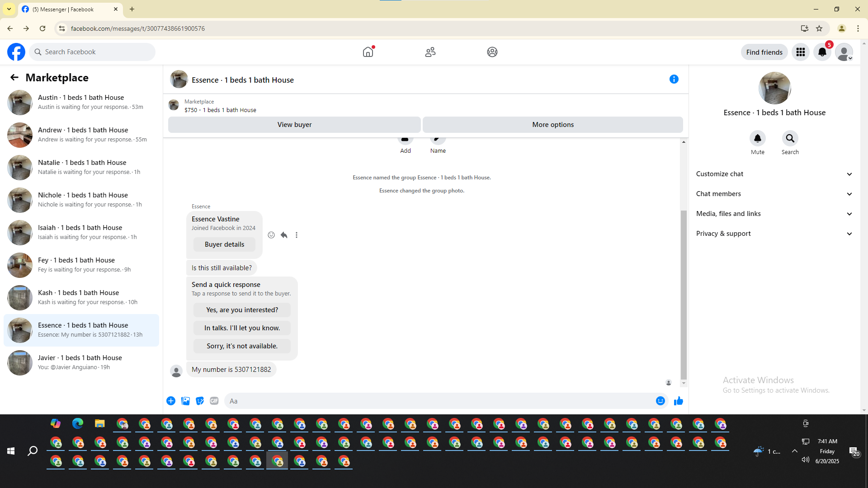Click the blue plus more-actions icon
The image size is (868, 488).
[171, 401]
